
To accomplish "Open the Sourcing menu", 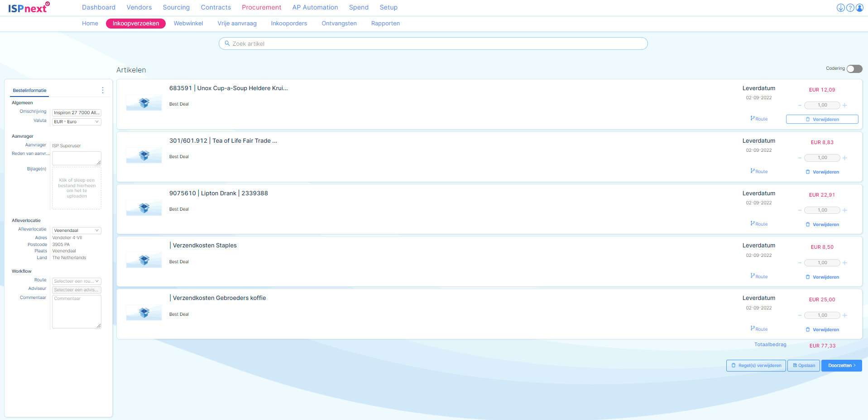I will point(176,7).
